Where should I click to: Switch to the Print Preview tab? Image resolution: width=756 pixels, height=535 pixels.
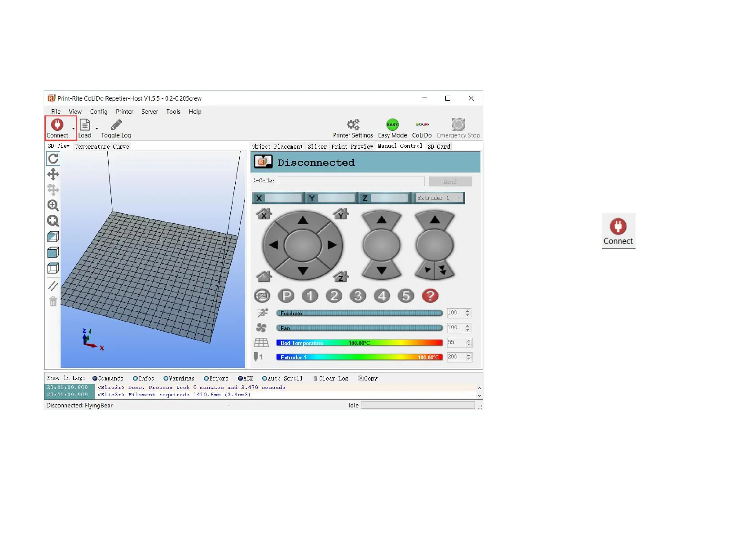[x=352, y=146]
